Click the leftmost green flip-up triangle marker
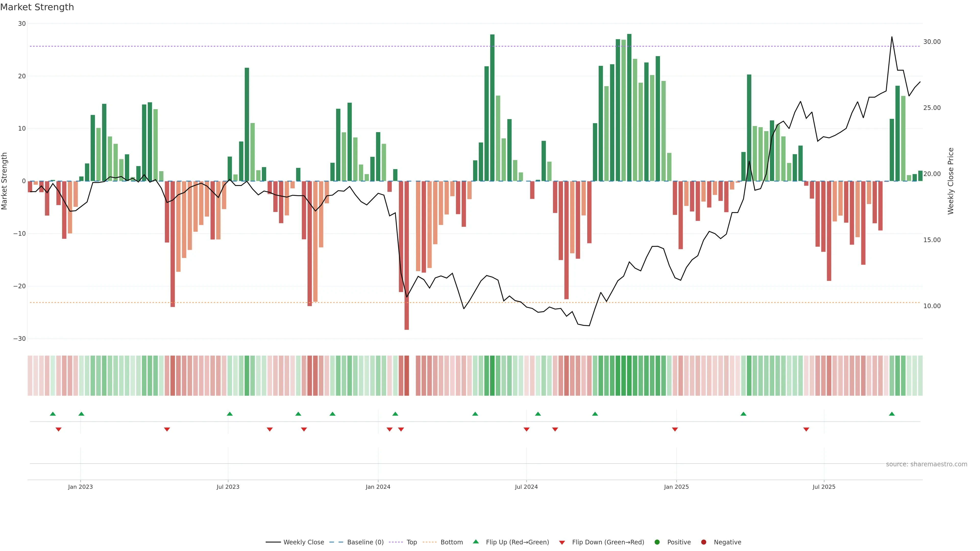This screenshot has width=980, height=551. [53, 414]
